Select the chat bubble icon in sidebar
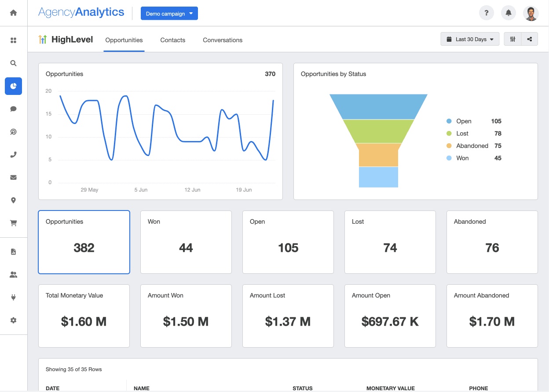This screenshot has height=392, width=549. [13, 109]
